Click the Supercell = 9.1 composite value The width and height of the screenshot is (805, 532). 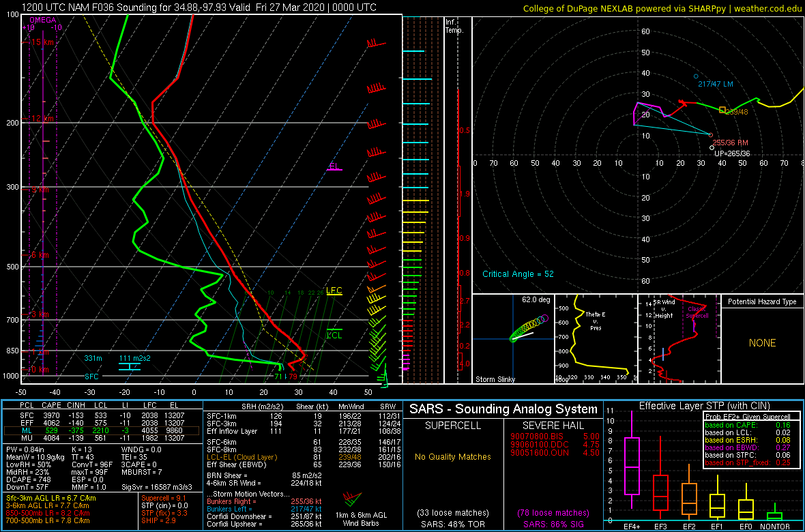click(x=165, y=498)
